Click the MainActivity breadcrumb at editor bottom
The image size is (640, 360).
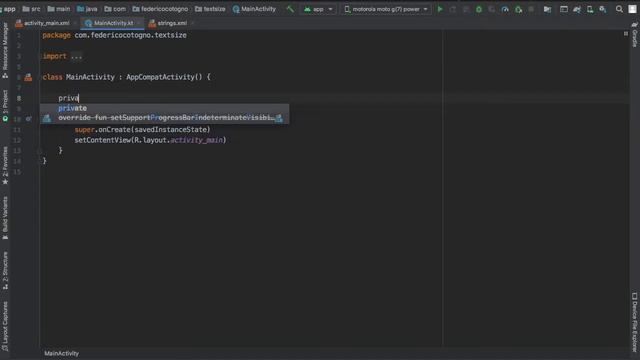tap(62, 353)
